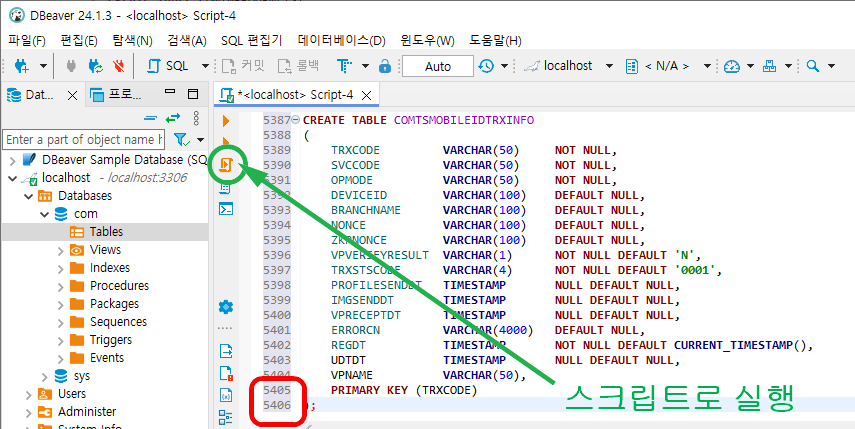Click the Reconnect icon with green arrows

click(95, 67)
